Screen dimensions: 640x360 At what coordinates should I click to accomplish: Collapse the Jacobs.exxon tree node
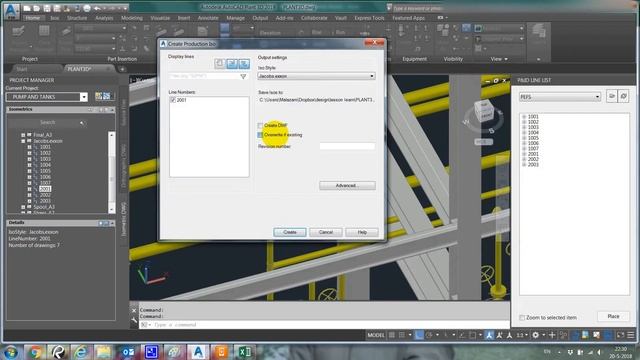[x=23, y=141]
